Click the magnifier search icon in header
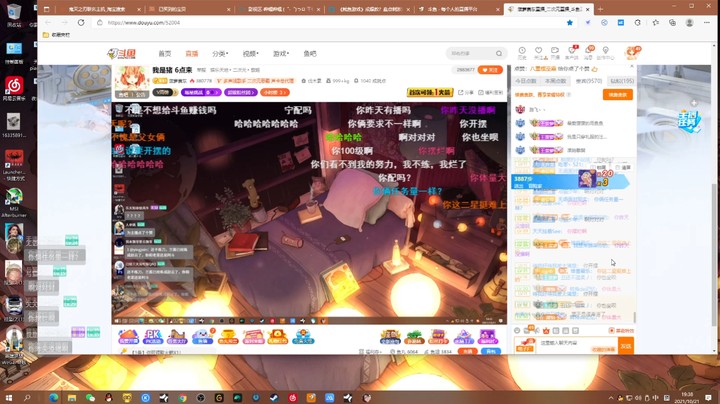 499,54
